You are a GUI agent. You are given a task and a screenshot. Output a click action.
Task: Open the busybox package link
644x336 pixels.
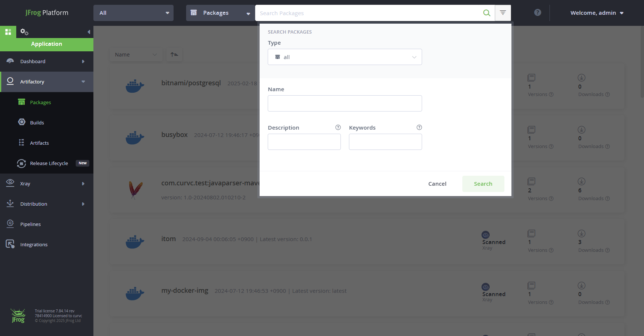pyautogui.click(x=174, y=135)
